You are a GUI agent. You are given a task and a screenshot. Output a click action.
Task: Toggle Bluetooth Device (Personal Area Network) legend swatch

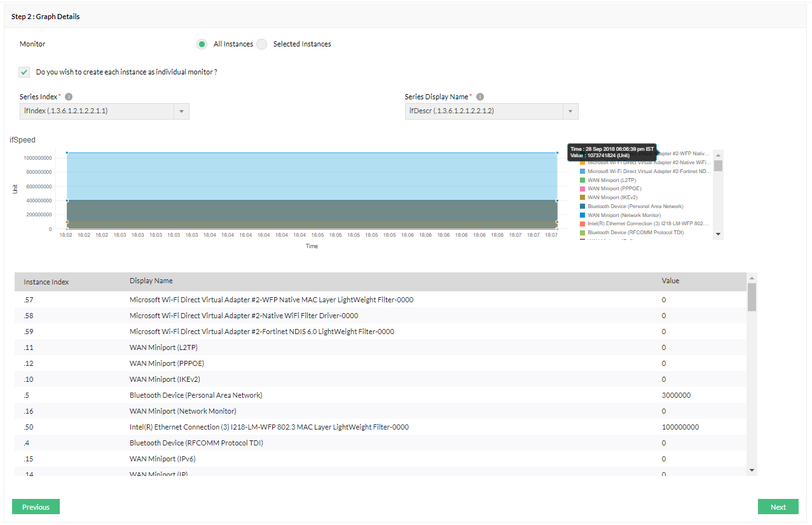(582, 206)
